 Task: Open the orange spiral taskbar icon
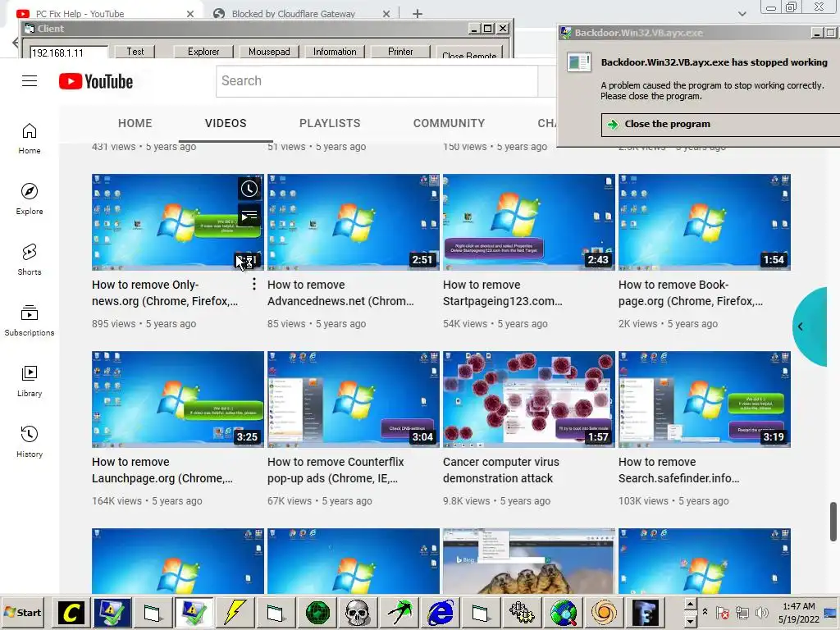coord(604,612)
